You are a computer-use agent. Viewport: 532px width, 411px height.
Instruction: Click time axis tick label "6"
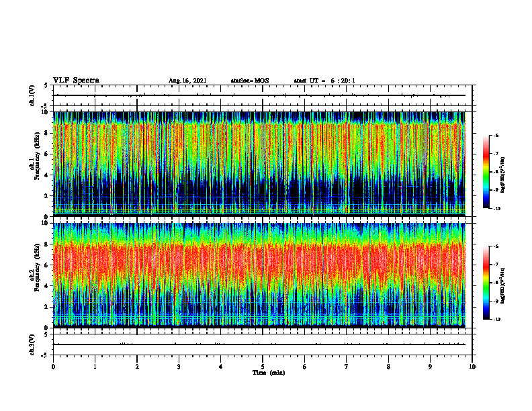(x=305, y=367)
